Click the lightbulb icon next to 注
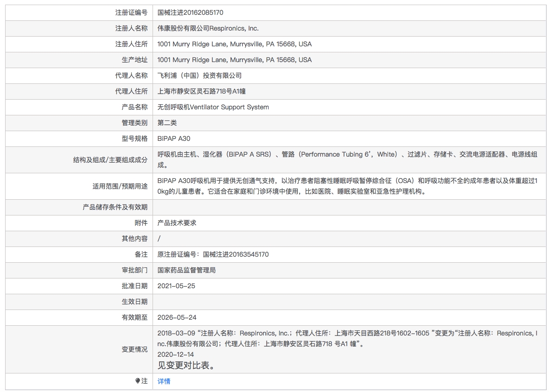The image size is (549, 392). pos(138,381)
